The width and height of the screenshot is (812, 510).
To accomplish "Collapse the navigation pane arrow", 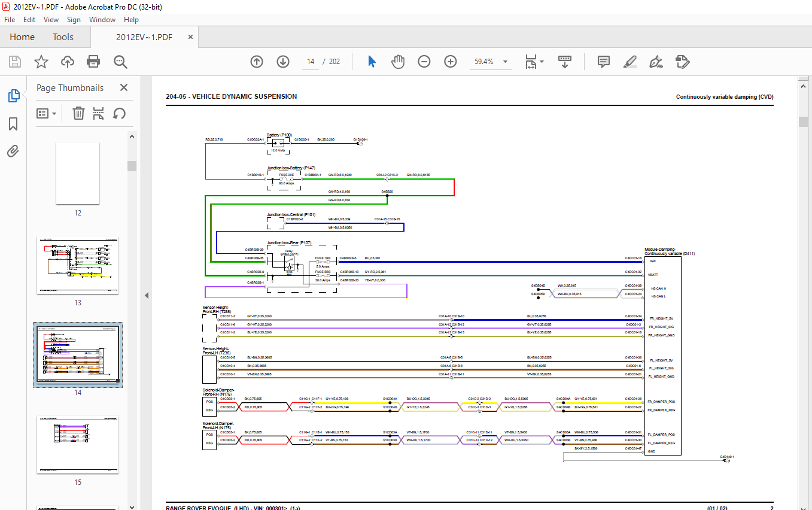I will click(146, 295).
